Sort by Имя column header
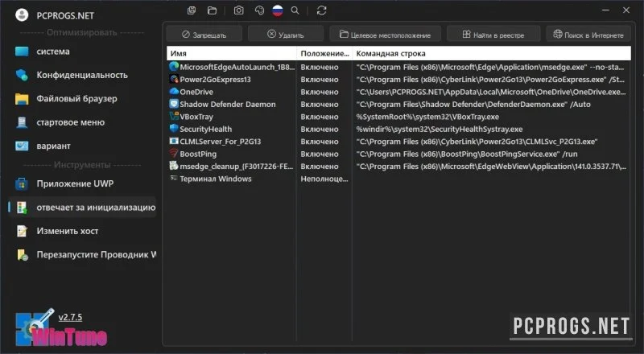 232,53
